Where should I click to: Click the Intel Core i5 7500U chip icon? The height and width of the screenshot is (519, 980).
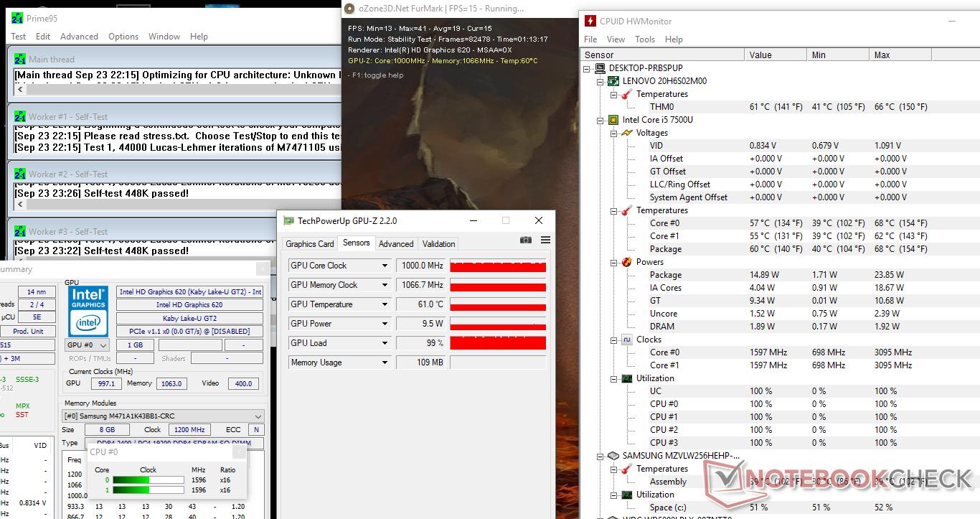613,120
